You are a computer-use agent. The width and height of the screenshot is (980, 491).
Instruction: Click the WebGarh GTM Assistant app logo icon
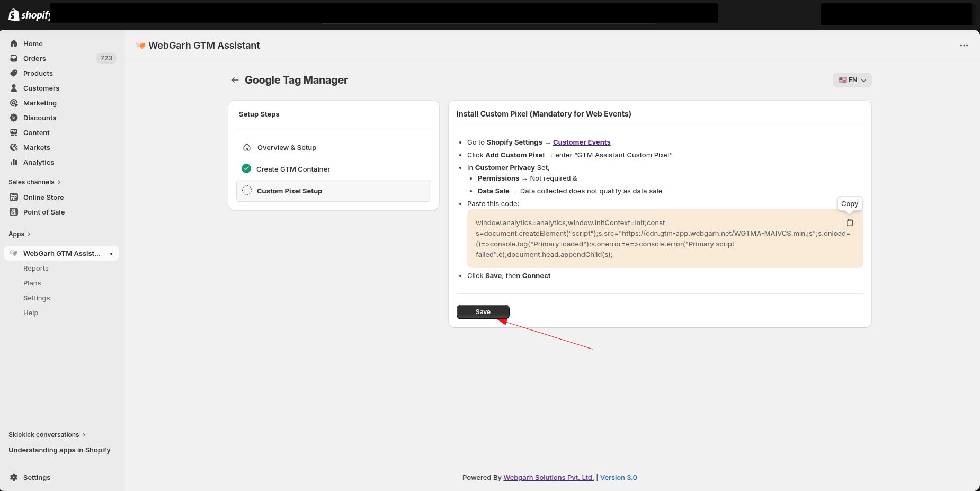pos(141,46)
